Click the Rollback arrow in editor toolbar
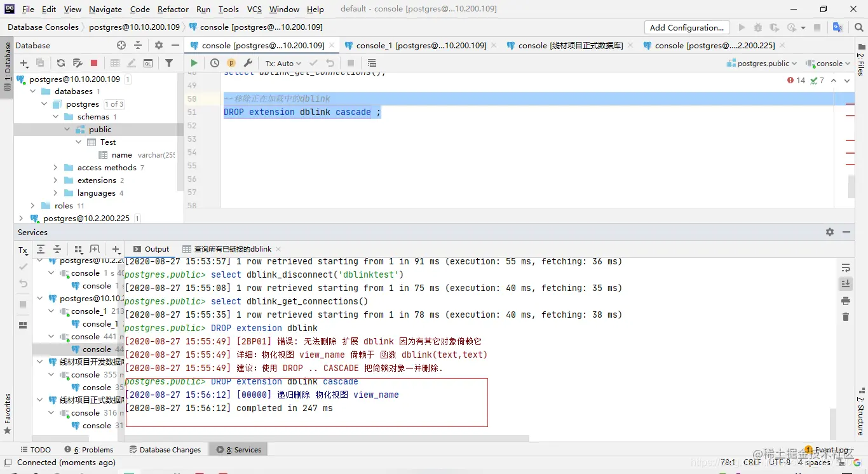Screen dimensions: 868x474 330,63
